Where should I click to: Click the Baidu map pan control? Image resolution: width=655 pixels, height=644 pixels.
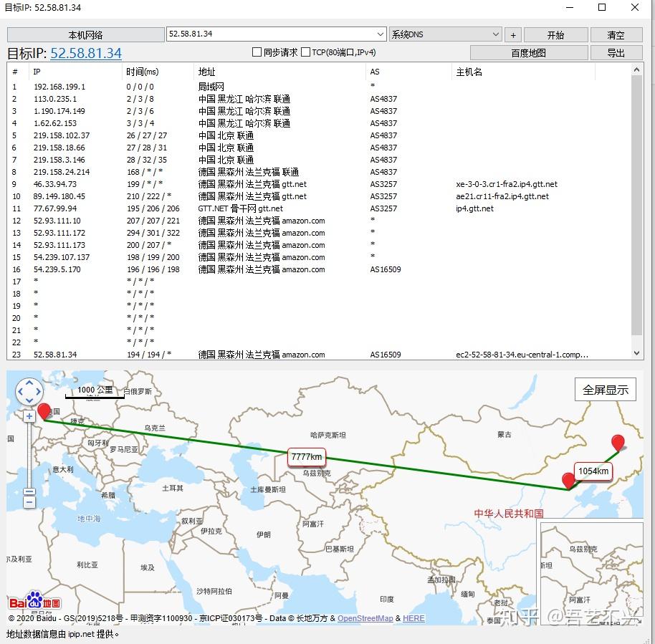click(29, 392)
